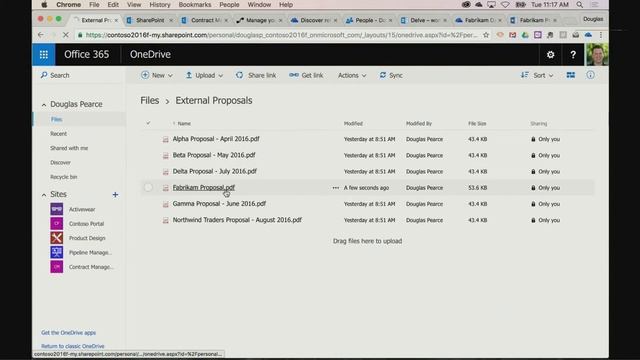Click Only you sharing for Alpha Proposal

545,139
